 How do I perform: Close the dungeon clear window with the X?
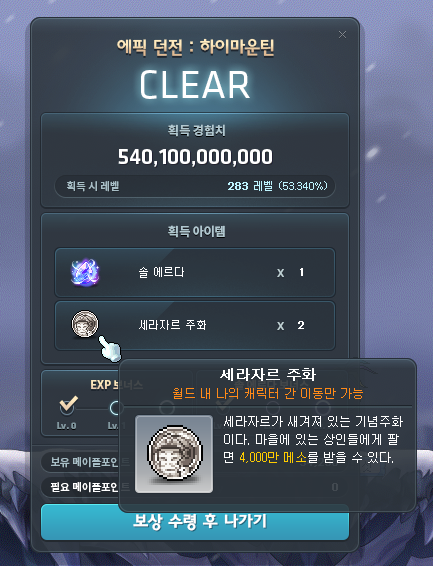point(342,34)
